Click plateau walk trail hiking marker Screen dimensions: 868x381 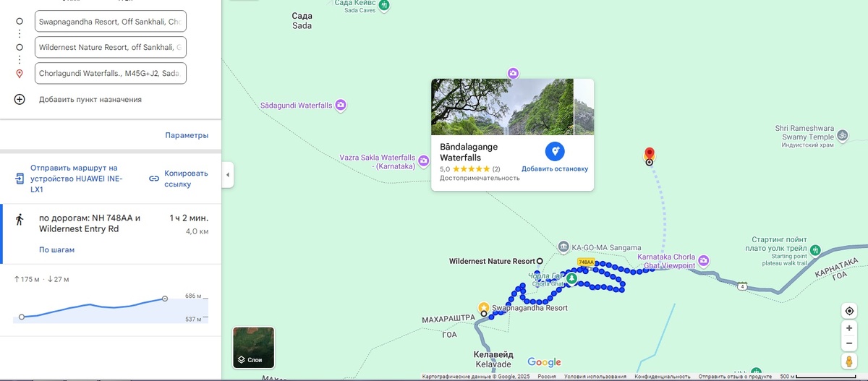(x=815, y=251)
